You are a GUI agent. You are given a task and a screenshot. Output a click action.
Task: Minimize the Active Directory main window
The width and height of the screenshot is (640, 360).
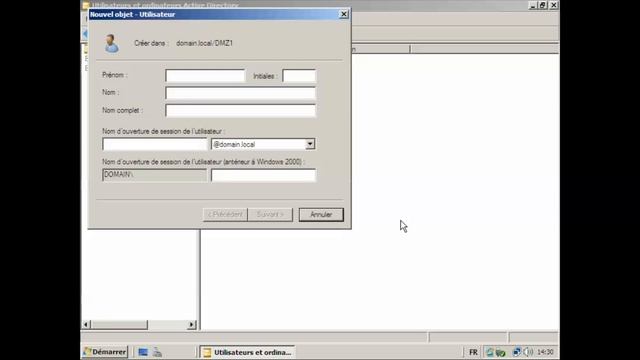click(532, 5)
